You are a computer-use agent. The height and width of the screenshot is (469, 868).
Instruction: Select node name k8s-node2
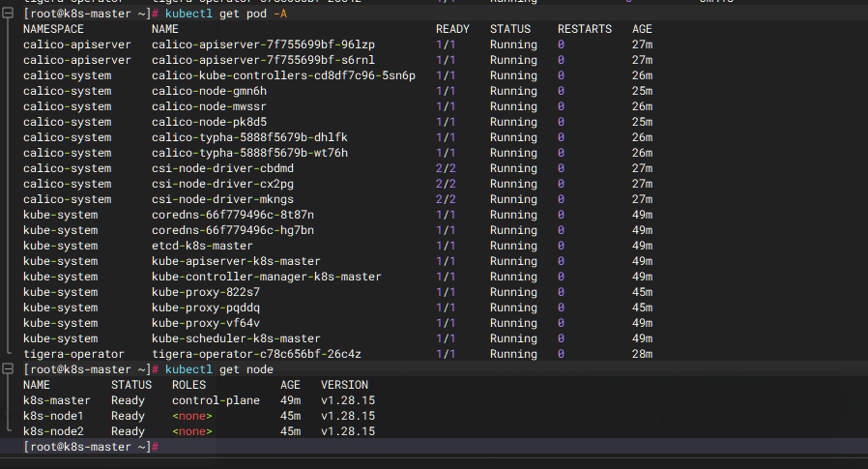click(x=53, y=431)
